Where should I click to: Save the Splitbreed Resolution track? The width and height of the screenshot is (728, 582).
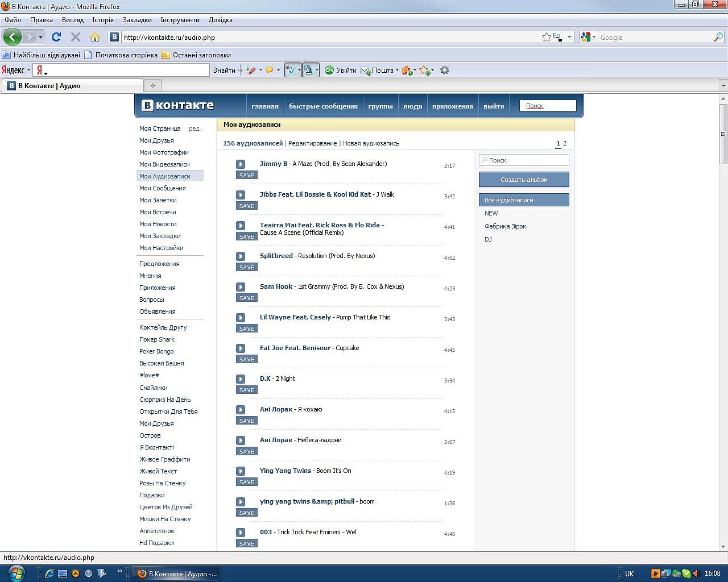pos(247,267)
